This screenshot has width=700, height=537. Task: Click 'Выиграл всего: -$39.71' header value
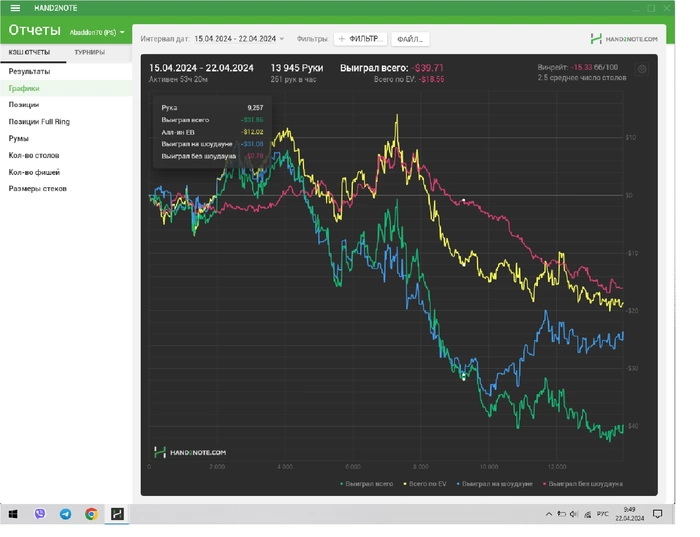click(x=392, y=68)
